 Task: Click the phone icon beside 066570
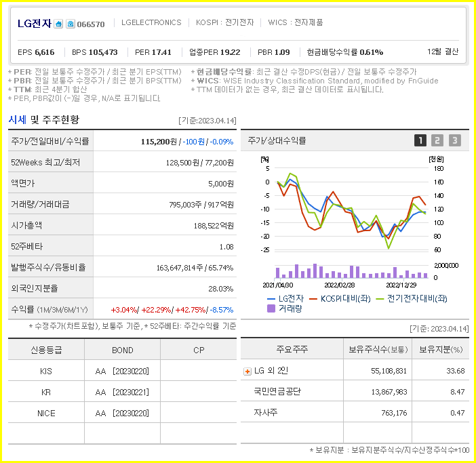(x=71, y=24)
